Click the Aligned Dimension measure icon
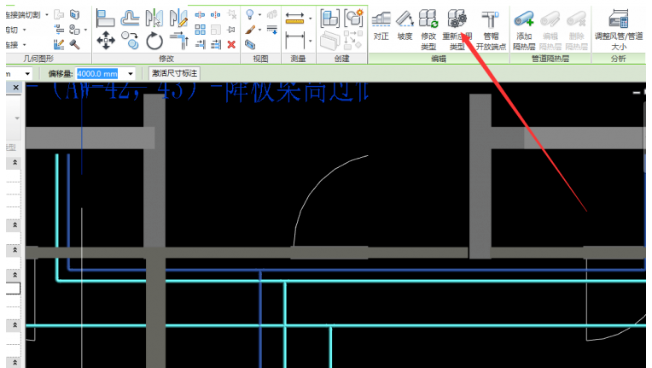Screen dimensions: 652x368 point(295,18)
